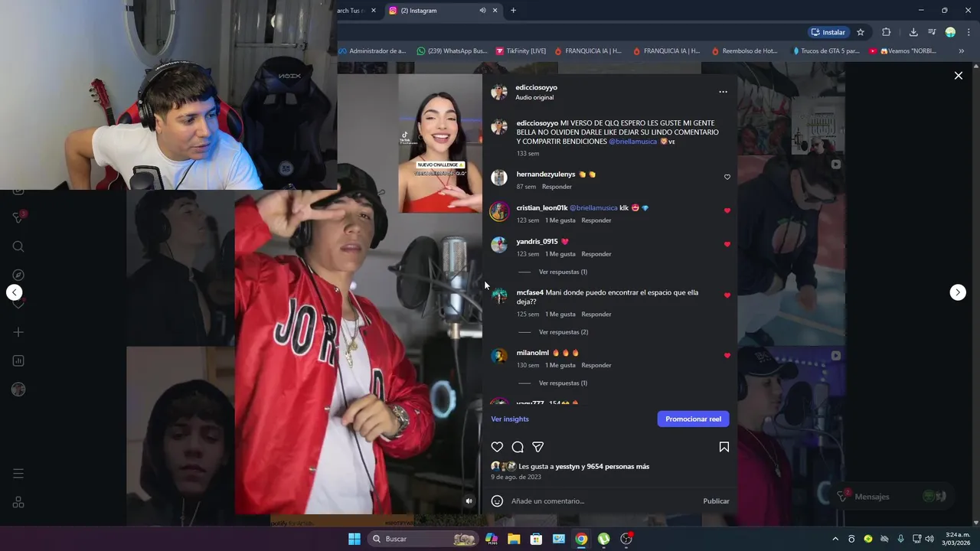
Task: Open volume control in system tray
Action: click(929, 539)
